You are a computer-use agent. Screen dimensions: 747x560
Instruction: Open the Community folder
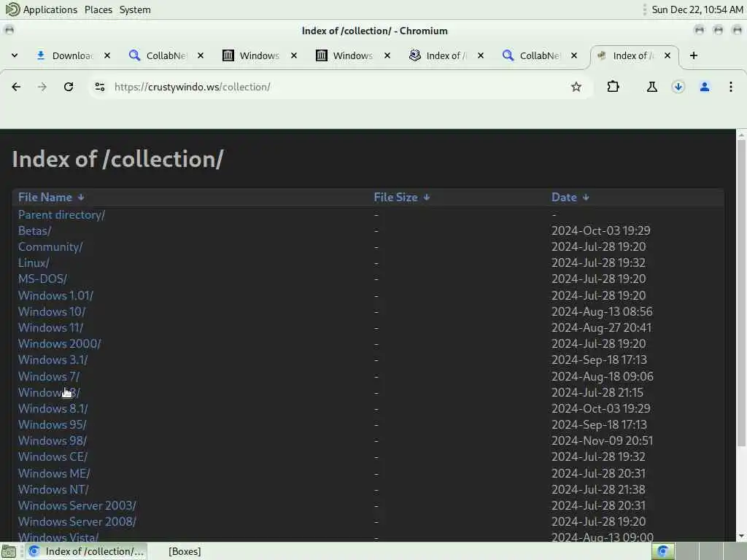click(50, 246)
